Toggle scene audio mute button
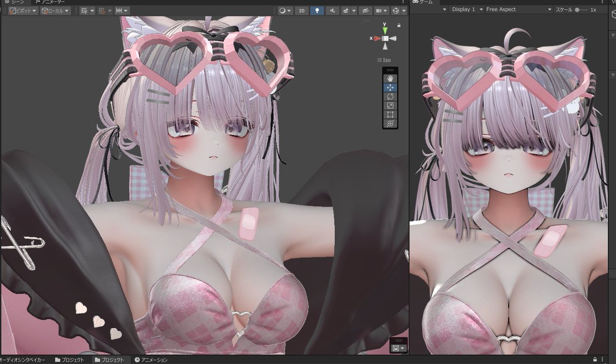 [x=333, y=10]
